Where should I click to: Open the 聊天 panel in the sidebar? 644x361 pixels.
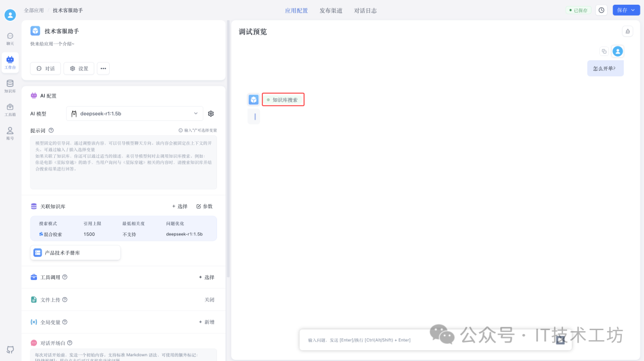click(10, 38)
